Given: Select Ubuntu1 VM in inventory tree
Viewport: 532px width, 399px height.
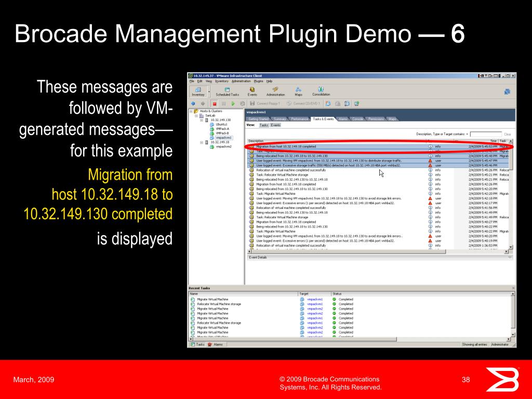Looking at the screenshot, I should pyautogui.click(x=219, y=125).
